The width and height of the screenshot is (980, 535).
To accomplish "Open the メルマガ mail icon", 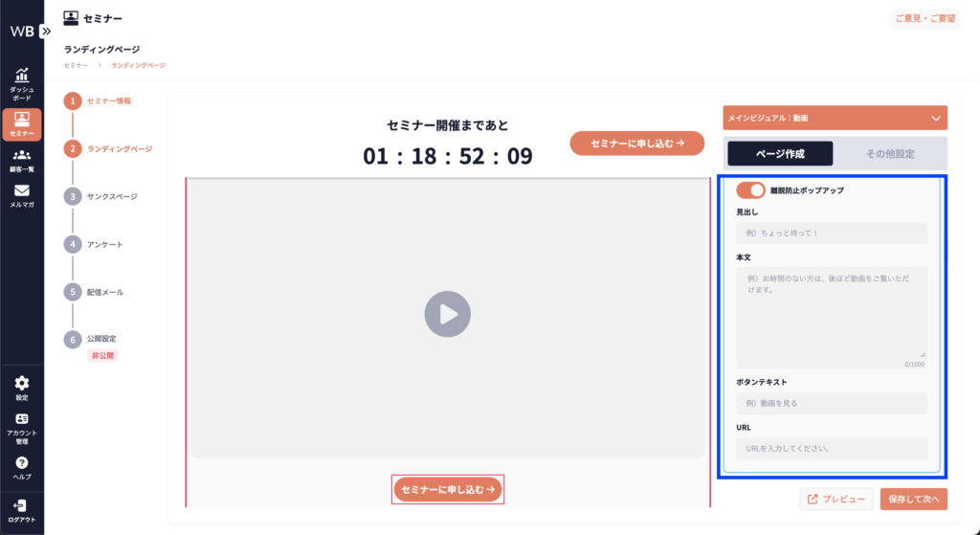I will (21, 190).
